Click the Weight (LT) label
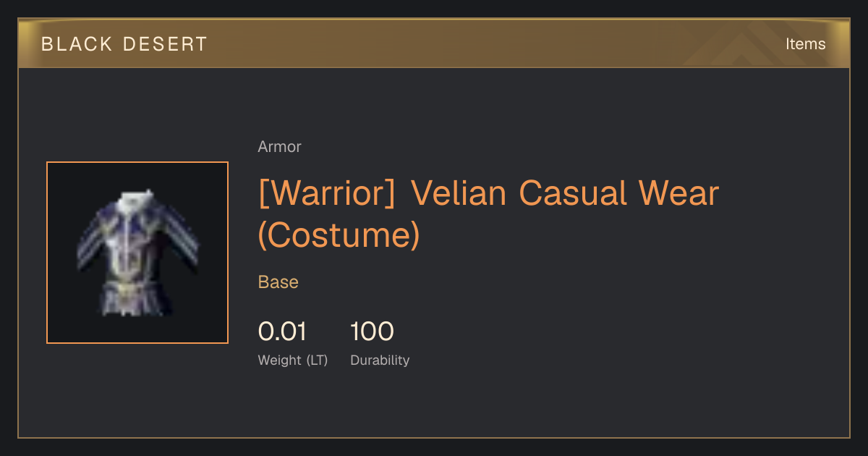Image resolution: width=868 pixels, height=456 pixels. [x=293, y=360]
